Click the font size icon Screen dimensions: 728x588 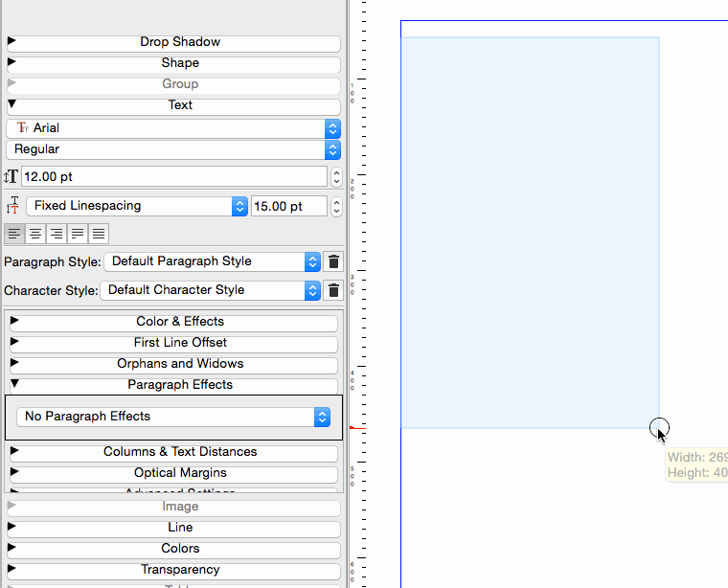coord(11,177)
